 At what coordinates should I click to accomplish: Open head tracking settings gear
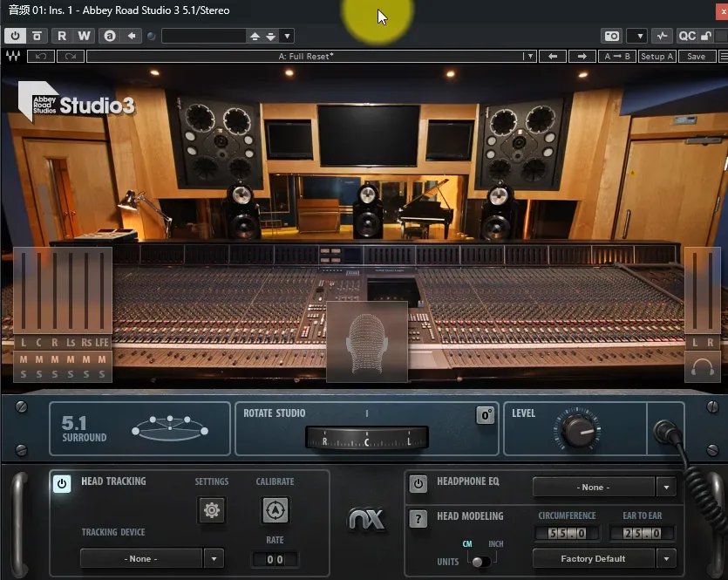coord(211,510)
